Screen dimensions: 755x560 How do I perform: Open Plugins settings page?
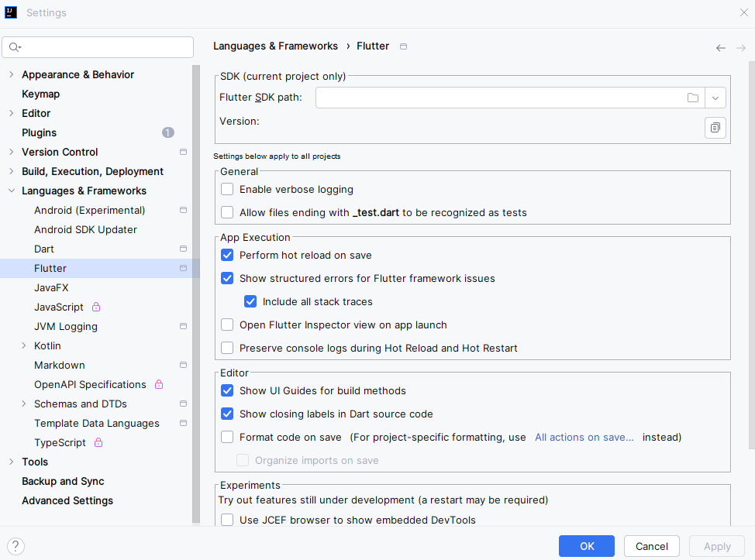(x=39, y=132)
